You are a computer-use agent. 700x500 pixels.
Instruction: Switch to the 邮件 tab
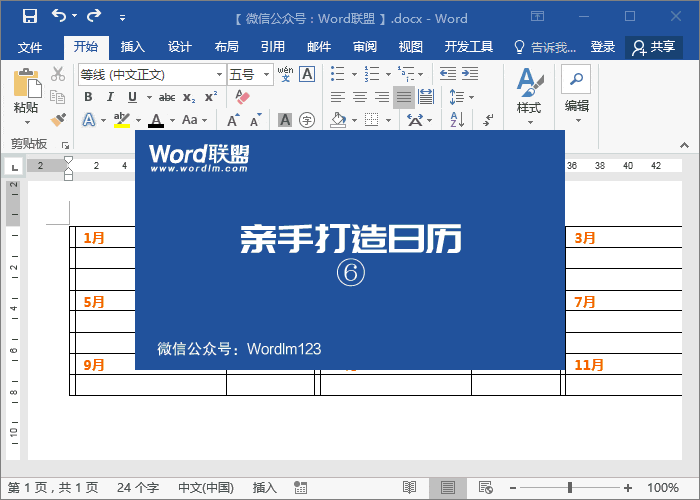click(319, 46)
